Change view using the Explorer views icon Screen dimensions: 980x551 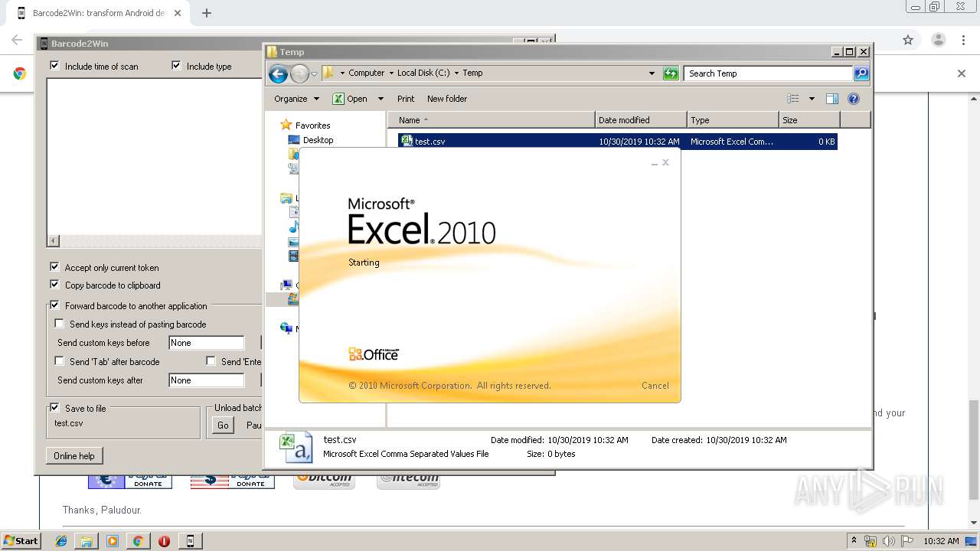[x=793, y=99]
